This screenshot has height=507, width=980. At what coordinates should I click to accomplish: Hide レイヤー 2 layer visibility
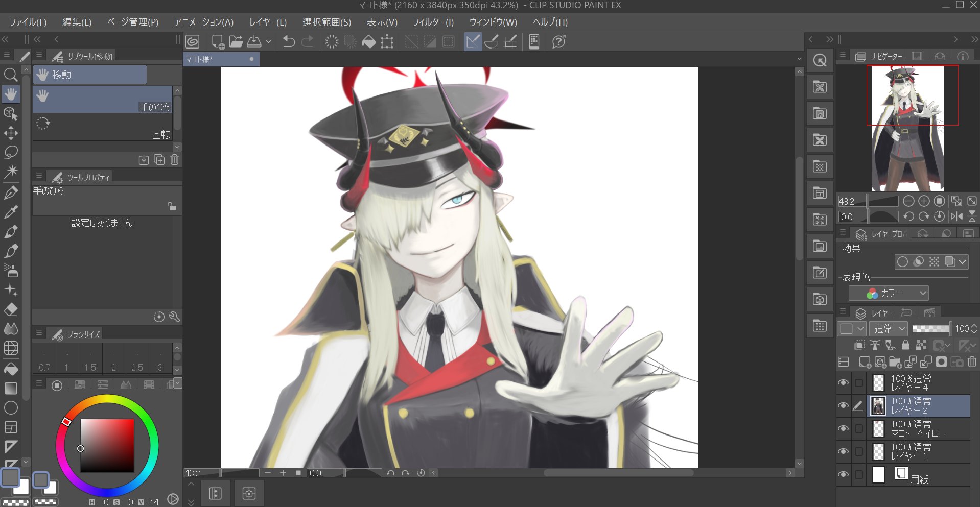coord(844,405)
